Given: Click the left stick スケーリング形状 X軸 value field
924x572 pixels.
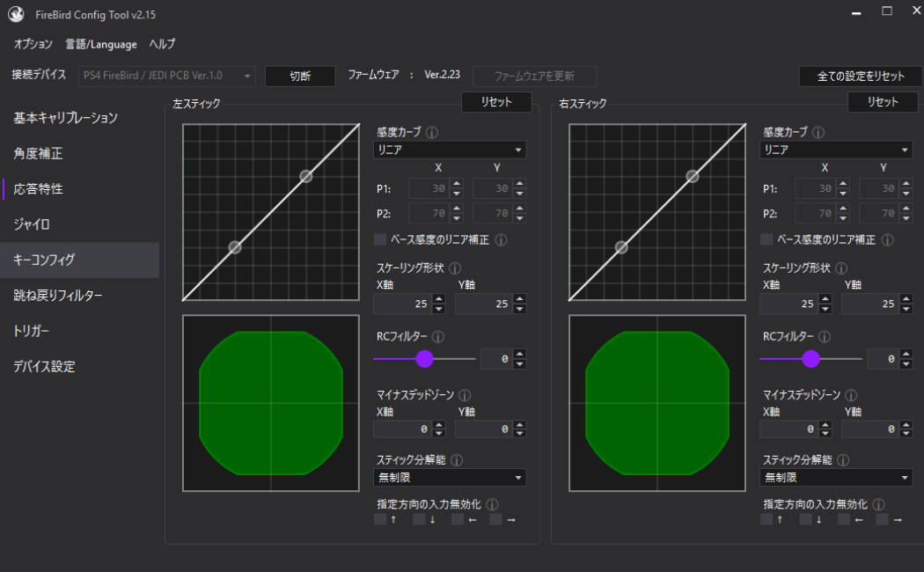Looking at the screenshot, I should (402, 304).
